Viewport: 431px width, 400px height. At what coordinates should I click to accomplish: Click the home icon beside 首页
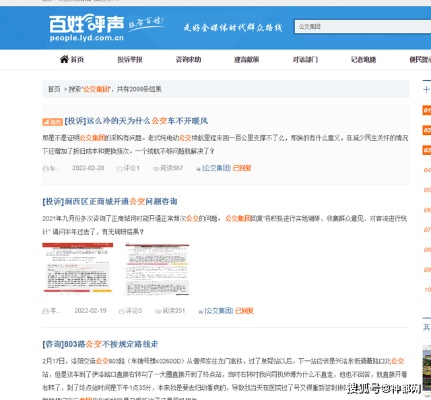[x=64, y=59]
